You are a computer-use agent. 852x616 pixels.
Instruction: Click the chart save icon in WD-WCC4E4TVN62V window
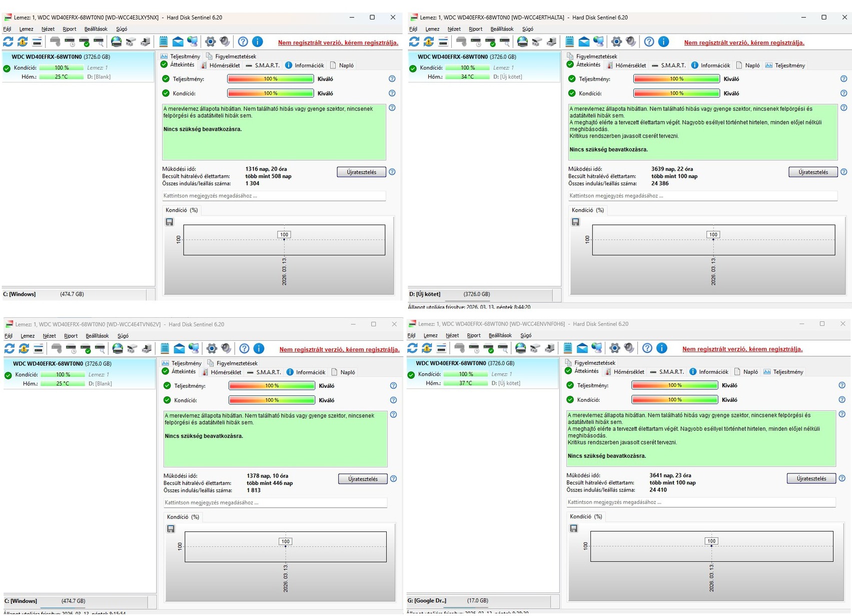tap(171, 529)
